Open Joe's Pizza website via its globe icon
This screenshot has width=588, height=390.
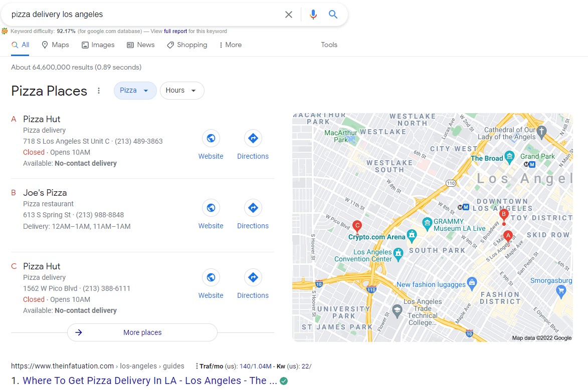point(211,207)
